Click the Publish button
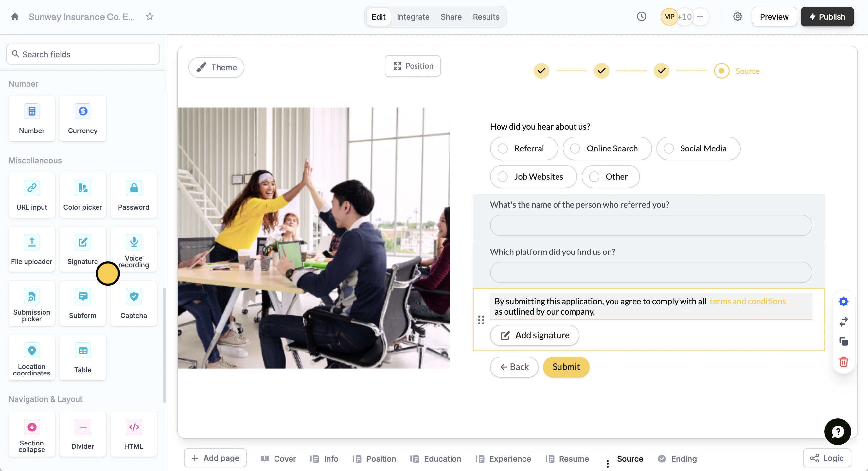Screen dimensions: 868x471 (826, 17)
